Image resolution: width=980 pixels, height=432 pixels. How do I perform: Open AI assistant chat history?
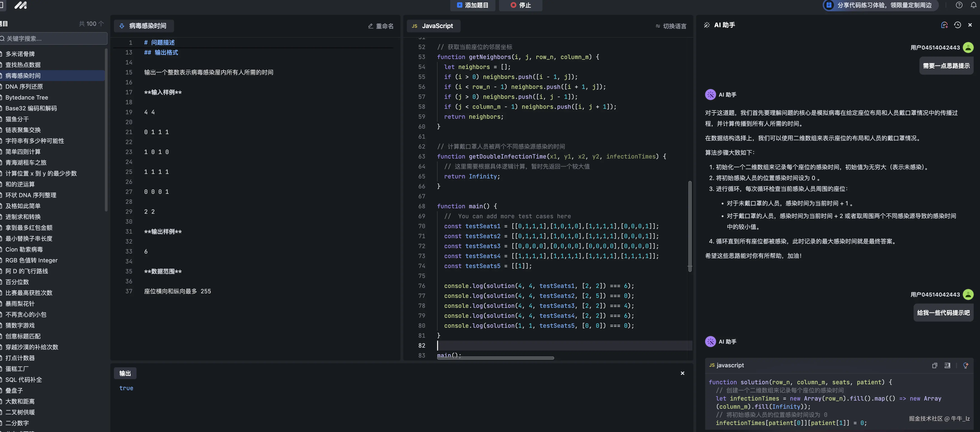tap(957, 25)
